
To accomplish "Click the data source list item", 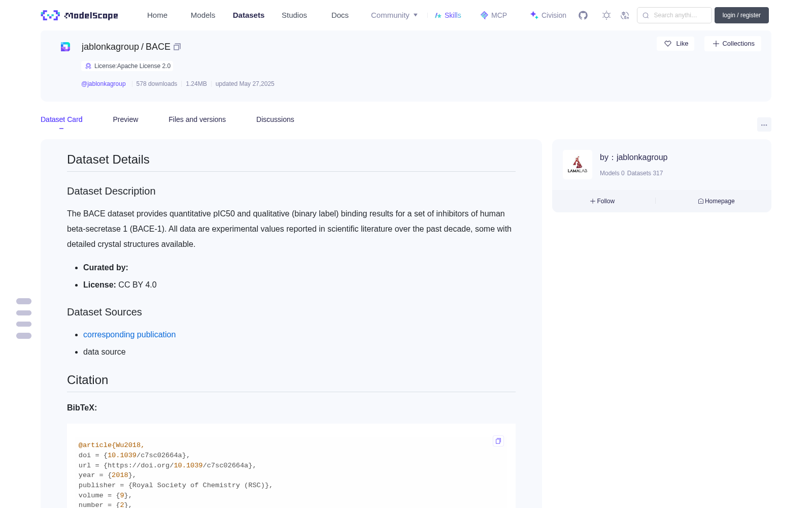I will coord(105,352).
